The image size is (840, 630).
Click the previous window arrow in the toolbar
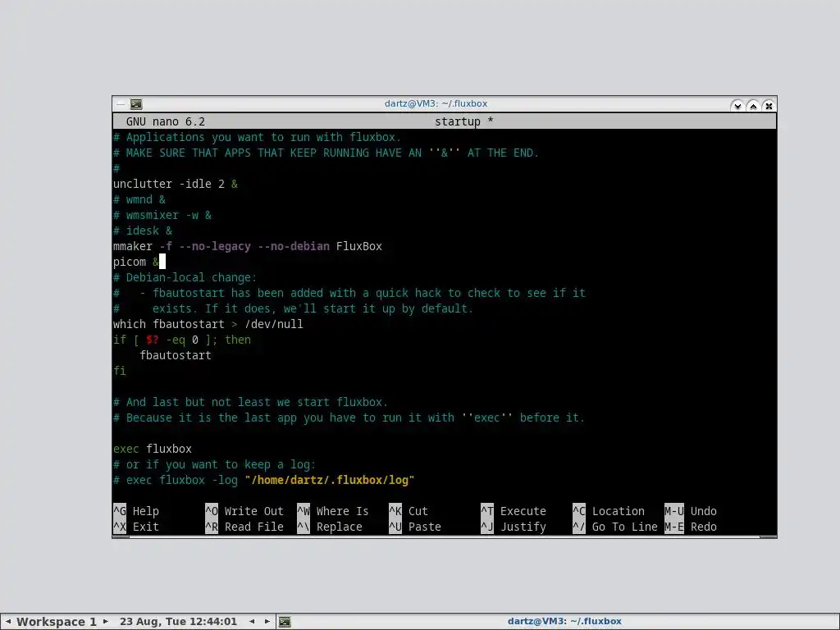click(252, 622)
